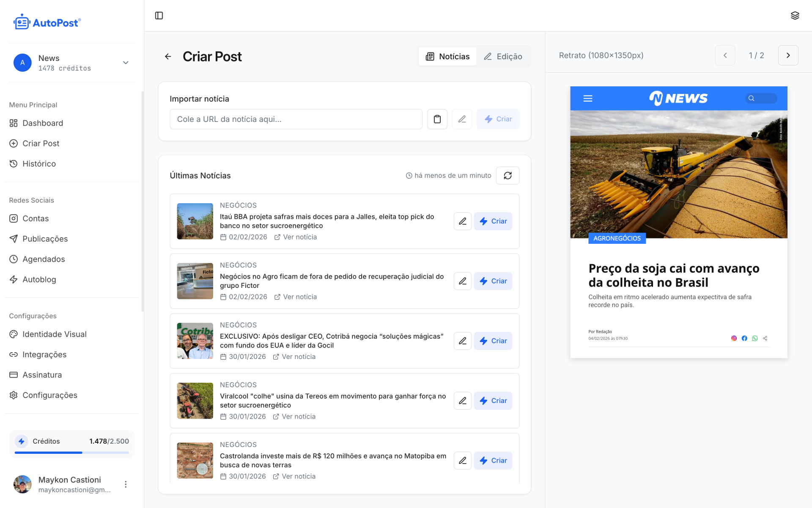812x508 pixels.
Task: Edit the Itaú BBA article with the pencil icon
Action: coord(462,221)
